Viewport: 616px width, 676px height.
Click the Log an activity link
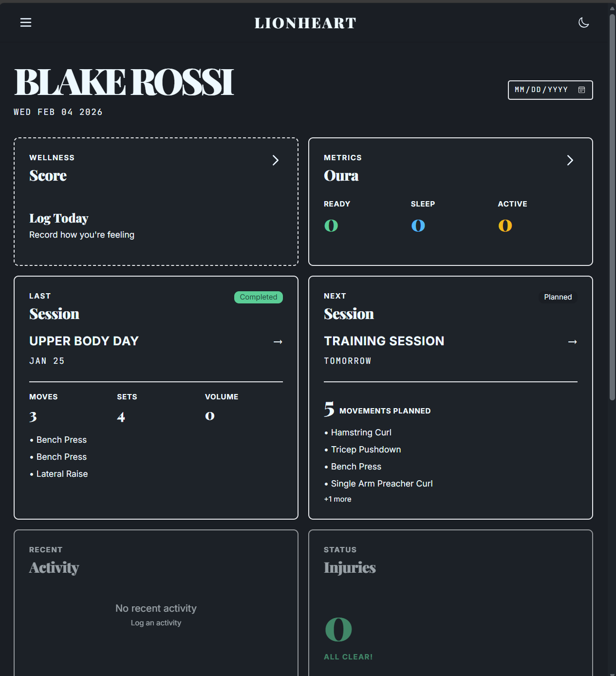(156, 623)
